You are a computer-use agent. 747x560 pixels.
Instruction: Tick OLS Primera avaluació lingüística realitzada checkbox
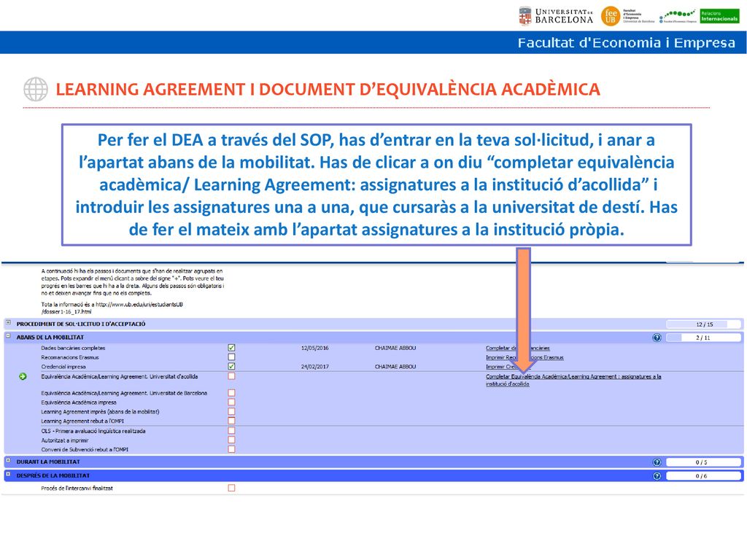[x=231, y=431]
